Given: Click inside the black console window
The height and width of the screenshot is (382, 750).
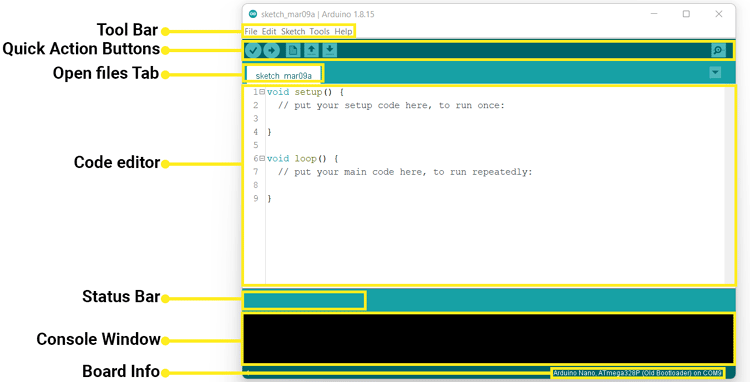Looking at the screenshot, I should [x=488, y=338].
